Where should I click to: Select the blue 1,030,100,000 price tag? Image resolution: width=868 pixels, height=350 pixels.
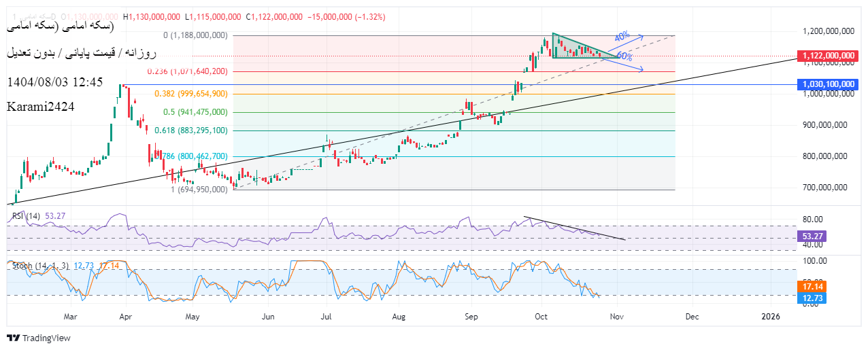tap(827, 84)
